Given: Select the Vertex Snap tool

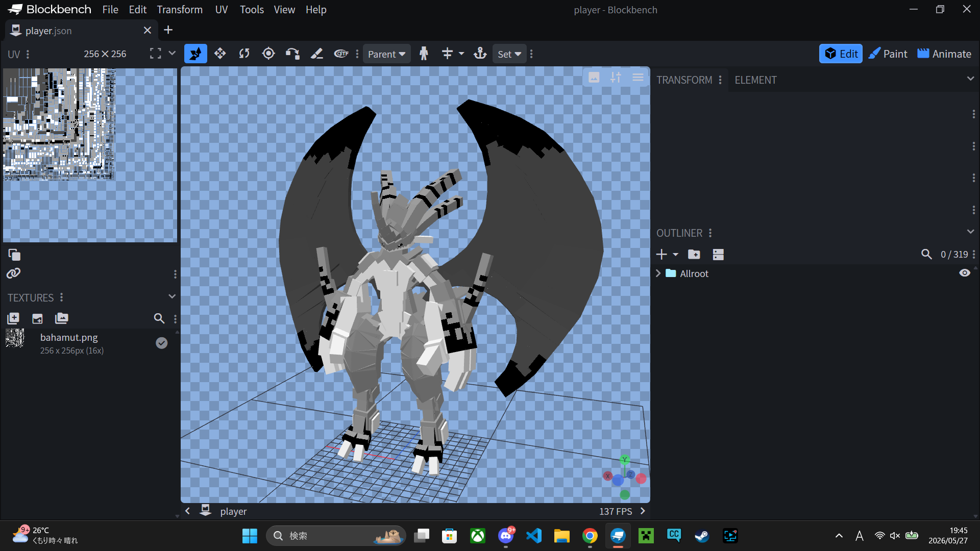Looking at the screenshot, I should [x=292, y=54].
